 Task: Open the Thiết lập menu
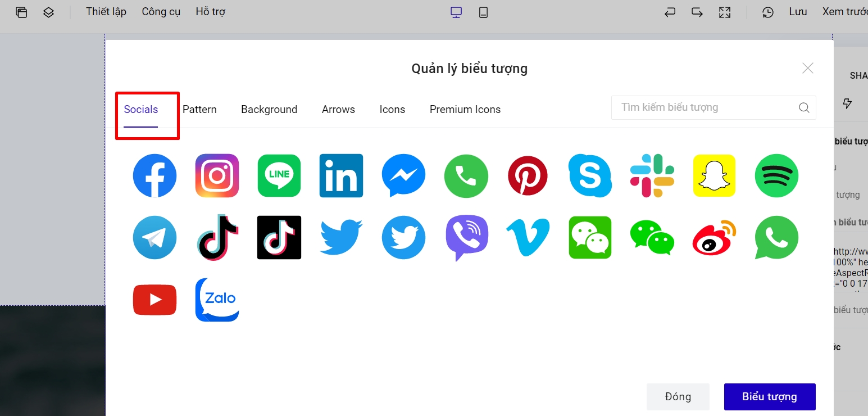pyautogui.click(x=106, y=12)
